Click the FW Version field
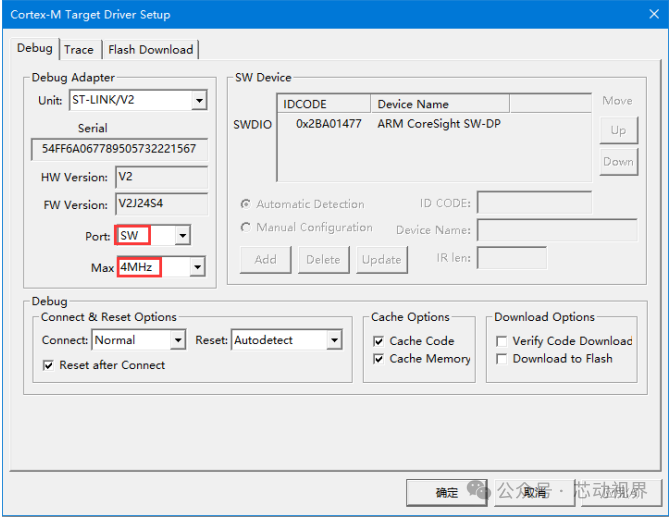This screenshot has height=517, width=669. 161,204
